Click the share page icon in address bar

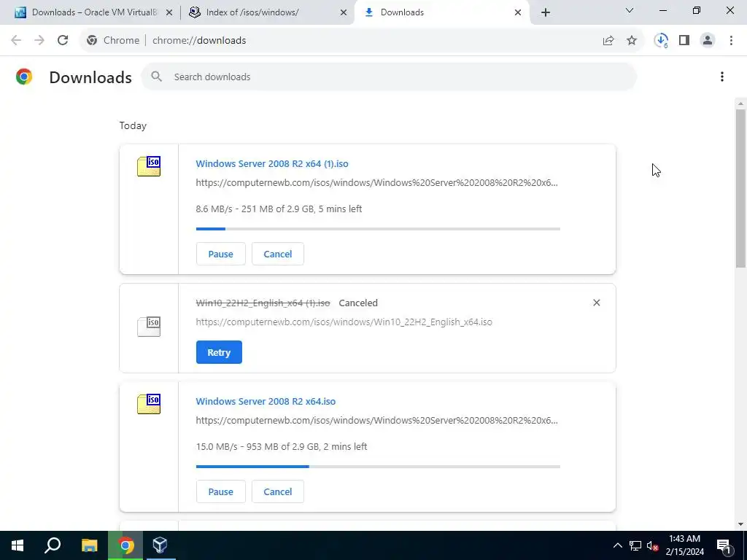point(608,41)
